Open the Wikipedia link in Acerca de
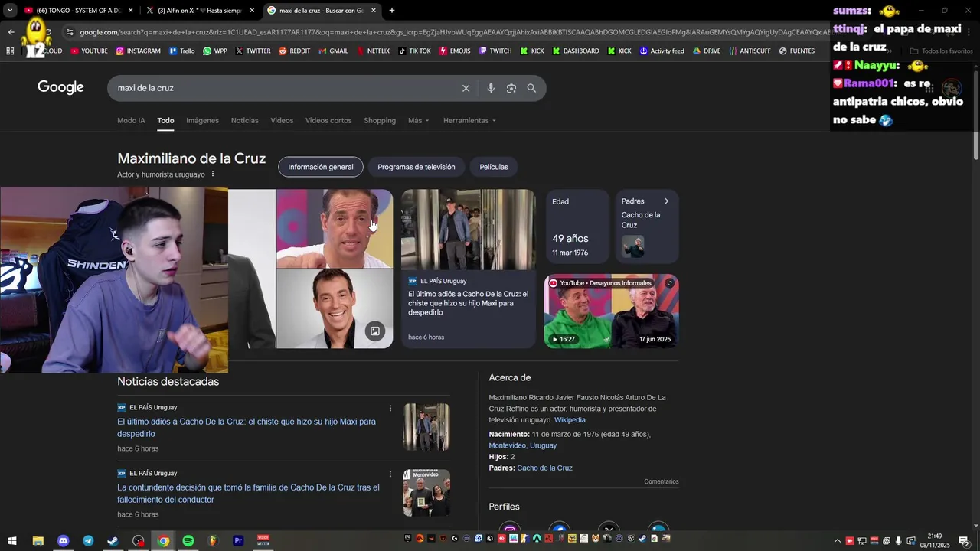980x551 pixels. (570, 420)
